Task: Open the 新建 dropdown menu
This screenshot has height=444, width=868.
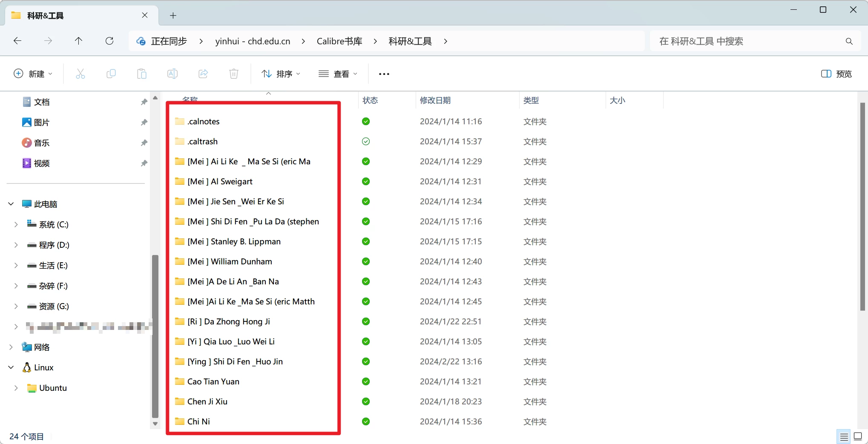Action: (x=33, y=74)
